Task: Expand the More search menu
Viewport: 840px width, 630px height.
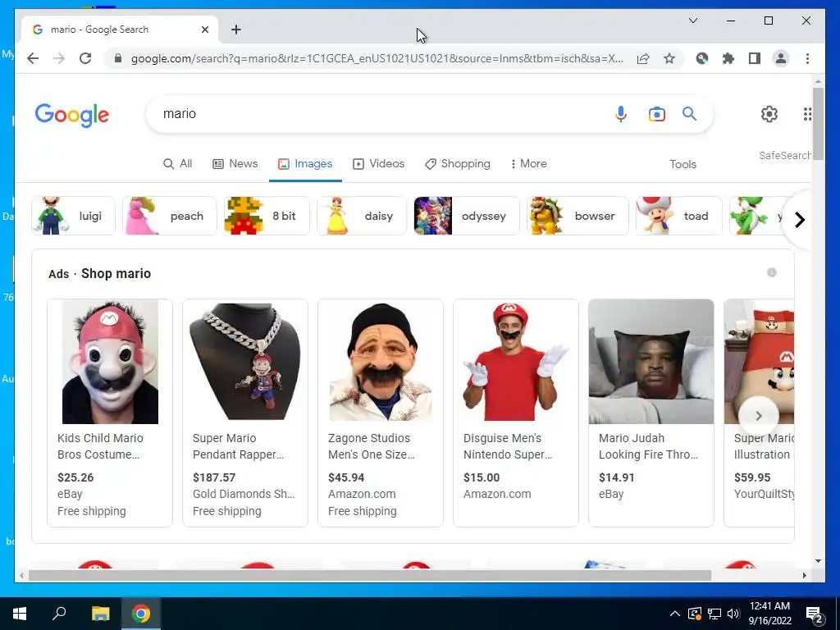Action: [528, 164]
